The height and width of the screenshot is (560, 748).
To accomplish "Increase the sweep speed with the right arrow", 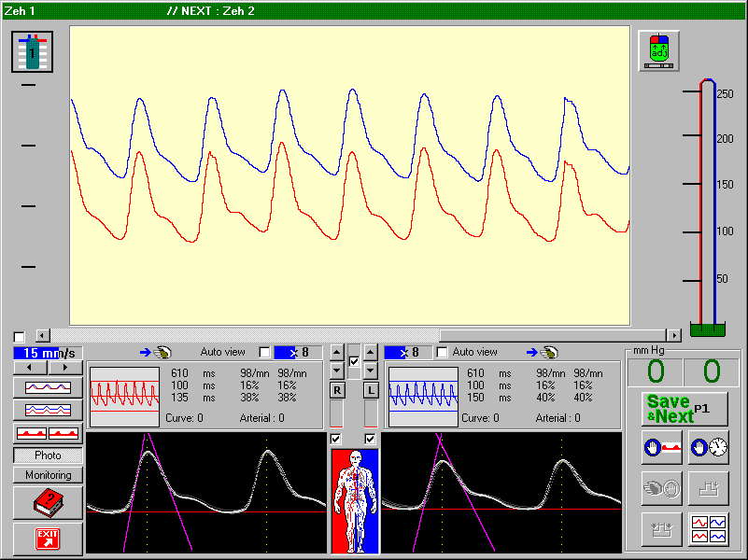I will tap(65, 368).
